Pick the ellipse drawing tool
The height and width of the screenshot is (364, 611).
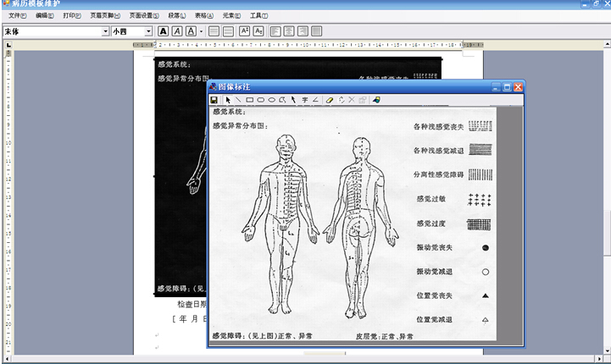(271, 100)
